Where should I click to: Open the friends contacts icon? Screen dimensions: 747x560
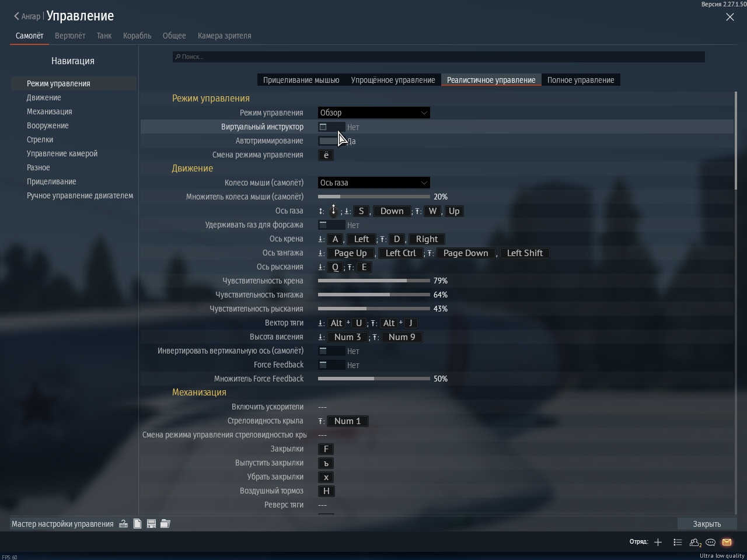(x=695, y=542)
